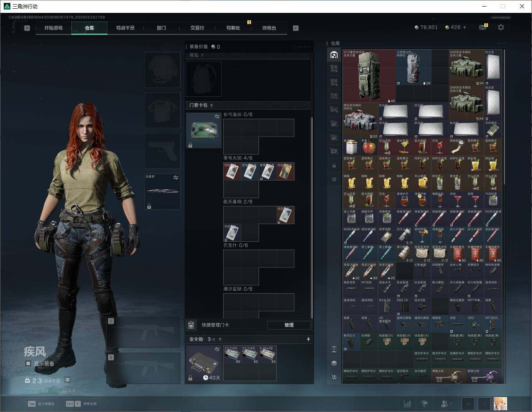Screen dimensions: 532x412
Task: Open the 特勤处 tab
Action: (233, 28)
